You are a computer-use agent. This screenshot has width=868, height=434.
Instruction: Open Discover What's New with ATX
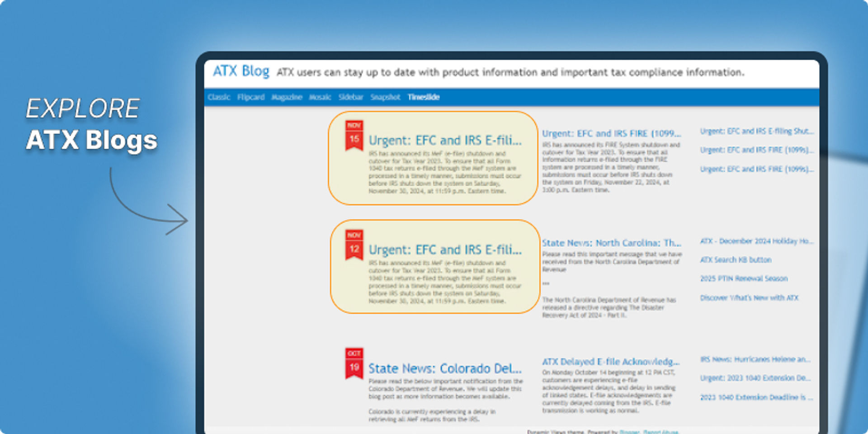pos(750,298)
